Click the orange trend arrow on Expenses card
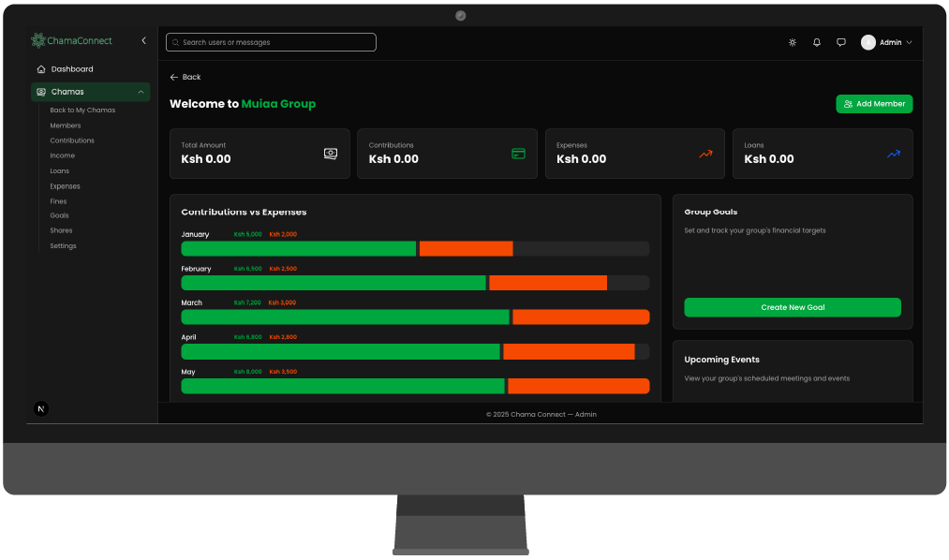The image size is (949, 560). tap(704, 153)
